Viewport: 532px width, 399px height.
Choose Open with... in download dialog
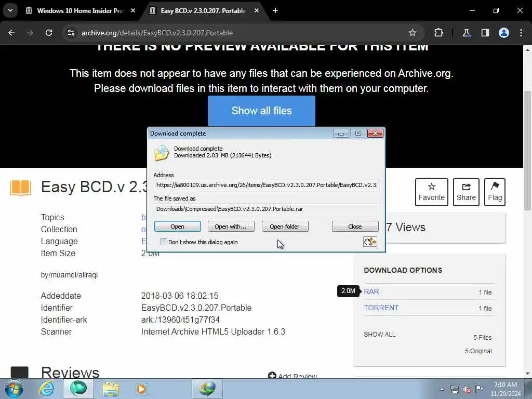click(231, 227)
